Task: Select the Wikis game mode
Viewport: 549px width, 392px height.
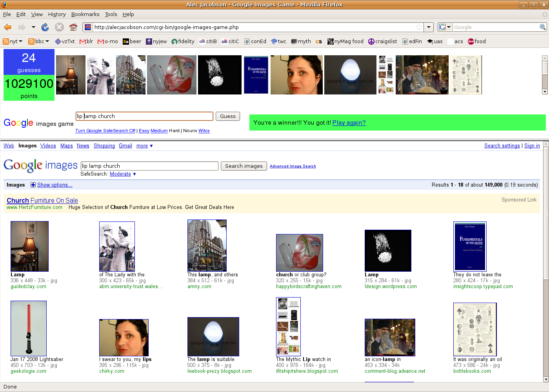Action: pyautogui.click(x=204, y=131)
